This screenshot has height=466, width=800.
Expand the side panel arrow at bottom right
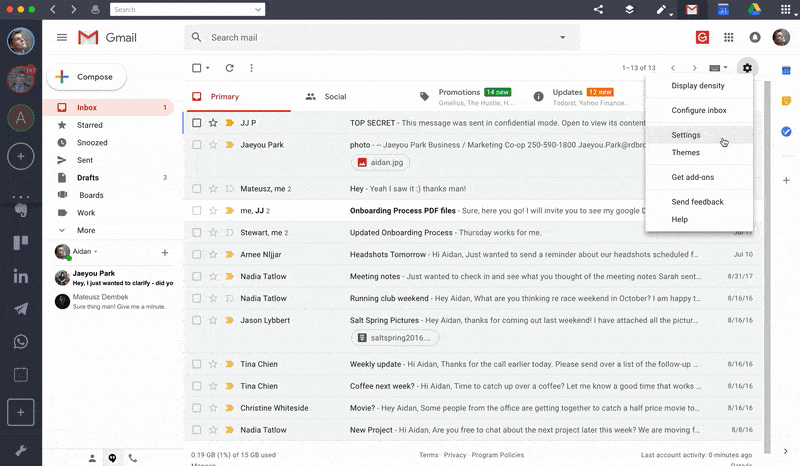click(x=786, y=451)
